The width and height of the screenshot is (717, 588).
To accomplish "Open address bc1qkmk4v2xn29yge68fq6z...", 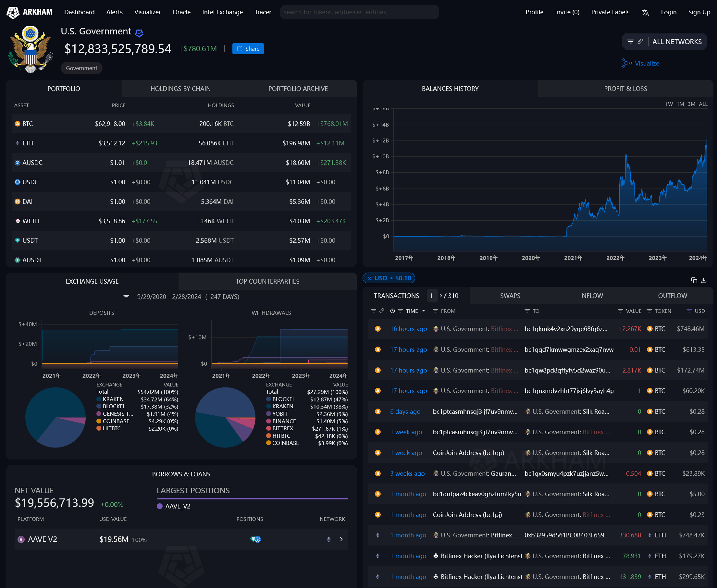I will [x=566, y=328].
